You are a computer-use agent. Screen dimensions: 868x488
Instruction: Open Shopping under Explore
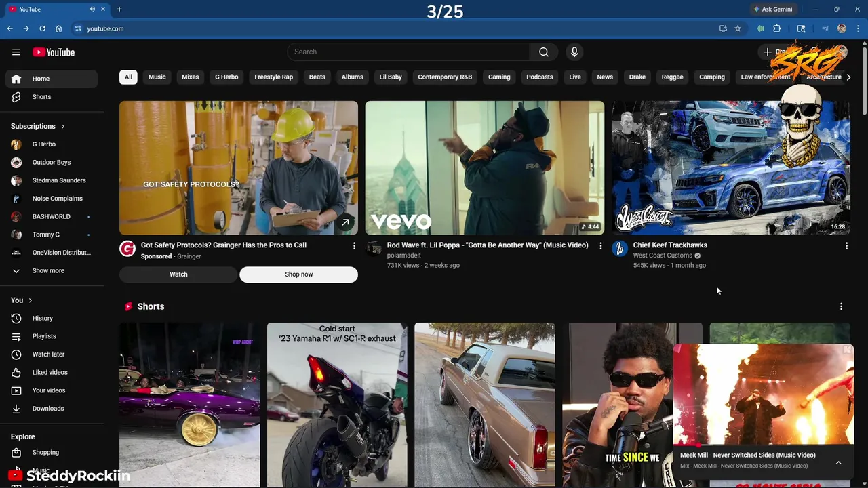(x=52, y=453)
